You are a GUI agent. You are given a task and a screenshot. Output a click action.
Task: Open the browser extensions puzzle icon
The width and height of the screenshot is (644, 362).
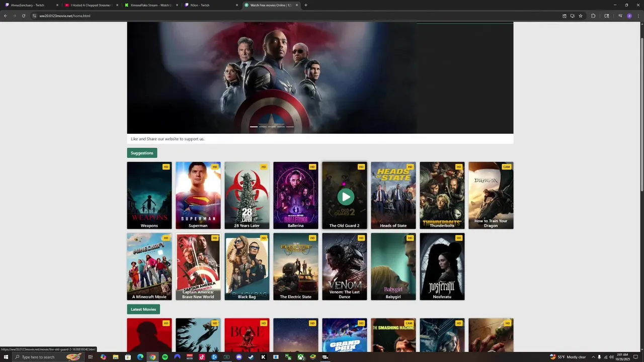(x=593, y=16)
